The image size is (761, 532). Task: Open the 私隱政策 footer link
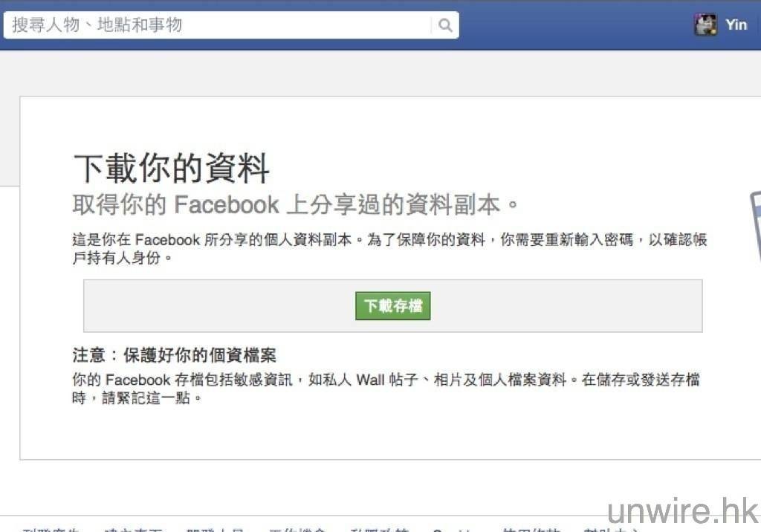[x=379, y=529]
